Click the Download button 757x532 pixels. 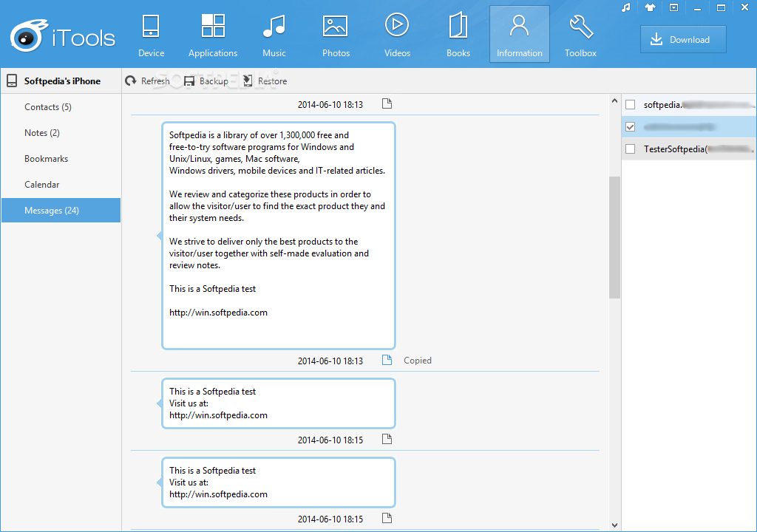tap(683, 40)
